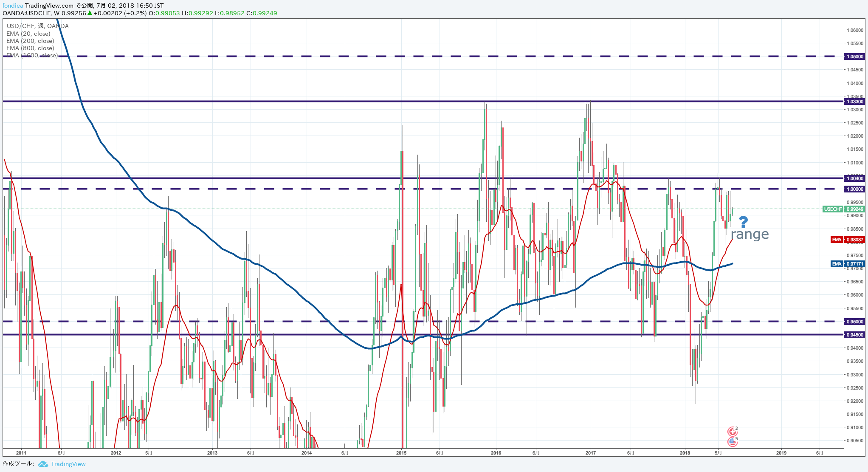Viewport: 868px width, 472px height.
Task: Select the EMA (200, close) legend entry
Action: tap(30, 41)
